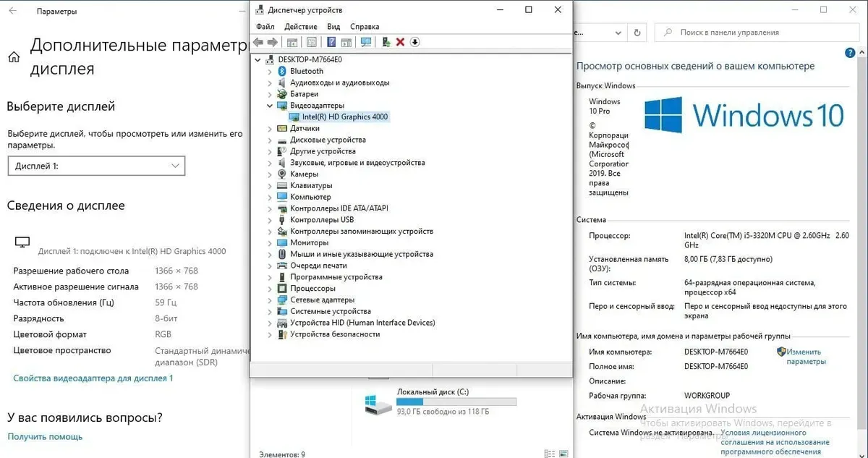The height and width of the screenshot is (458, 868).
Task: Click the blue help icon in Control Panel
Action: (850, 54)
